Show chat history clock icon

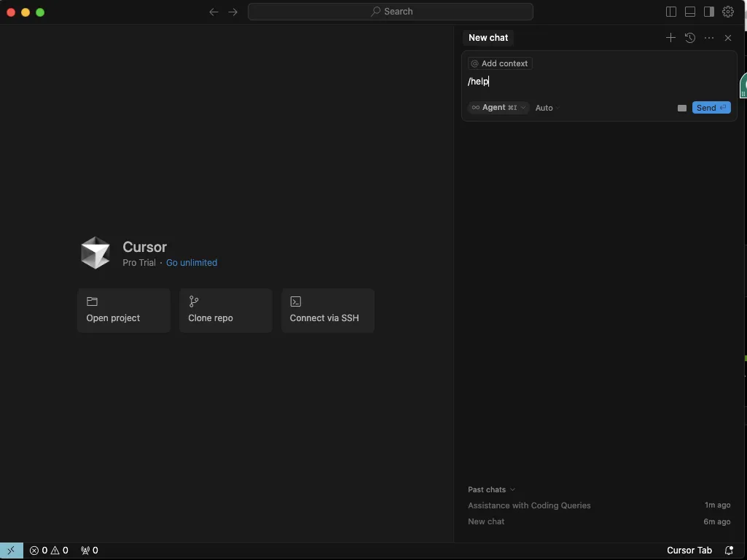click(x=690, y=38)
